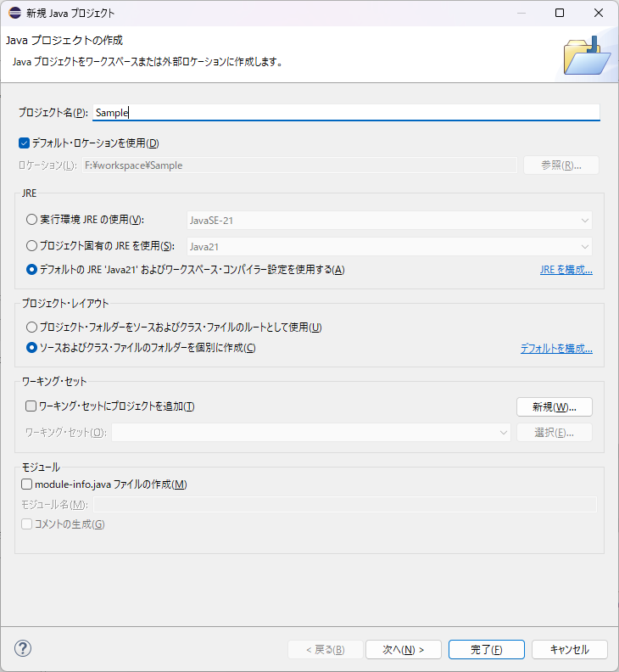The height and width of the screenshot is (672, 619).
Task: Choose project folder as root radio option
Action: click(32, 327)
